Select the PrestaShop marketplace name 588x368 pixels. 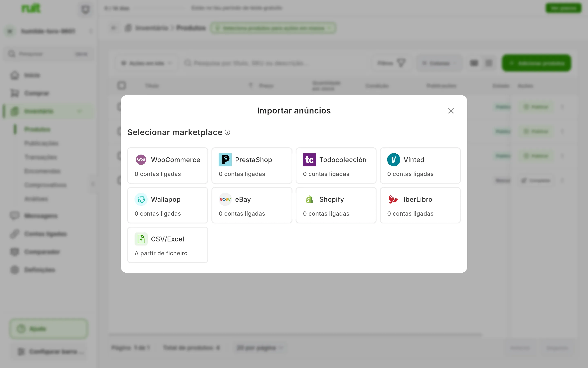(253, 160)
